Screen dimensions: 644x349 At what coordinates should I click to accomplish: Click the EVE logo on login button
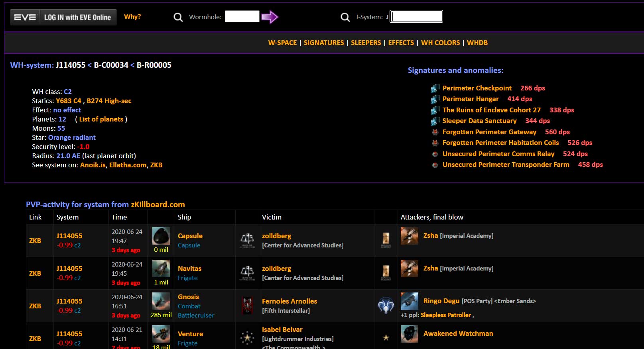[25, 17]
